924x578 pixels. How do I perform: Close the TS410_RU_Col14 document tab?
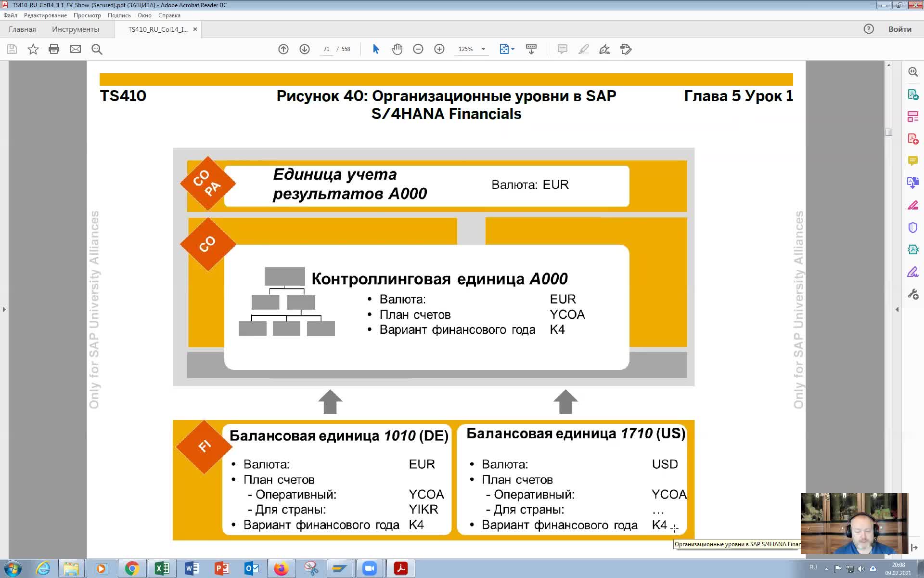(195, 29)
